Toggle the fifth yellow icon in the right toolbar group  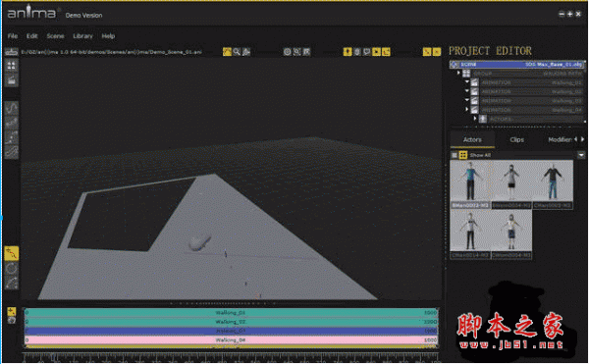386,52
